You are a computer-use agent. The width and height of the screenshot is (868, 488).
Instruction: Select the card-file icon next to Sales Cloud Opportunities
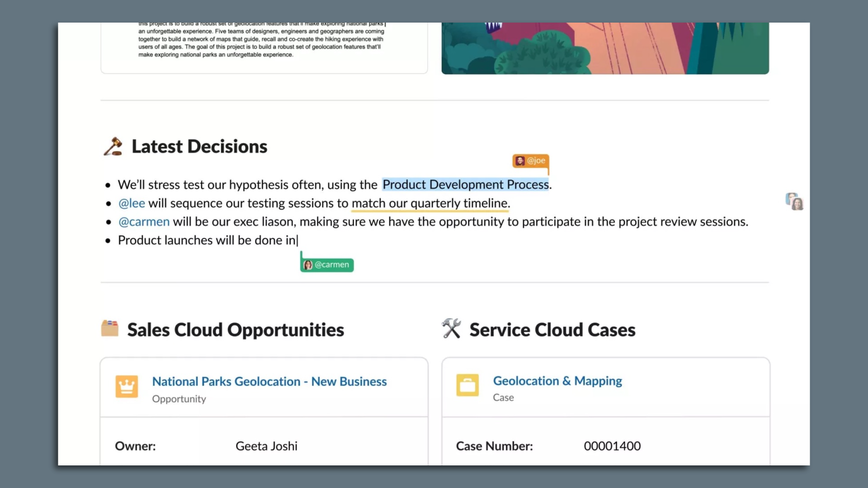pos(110,328)
